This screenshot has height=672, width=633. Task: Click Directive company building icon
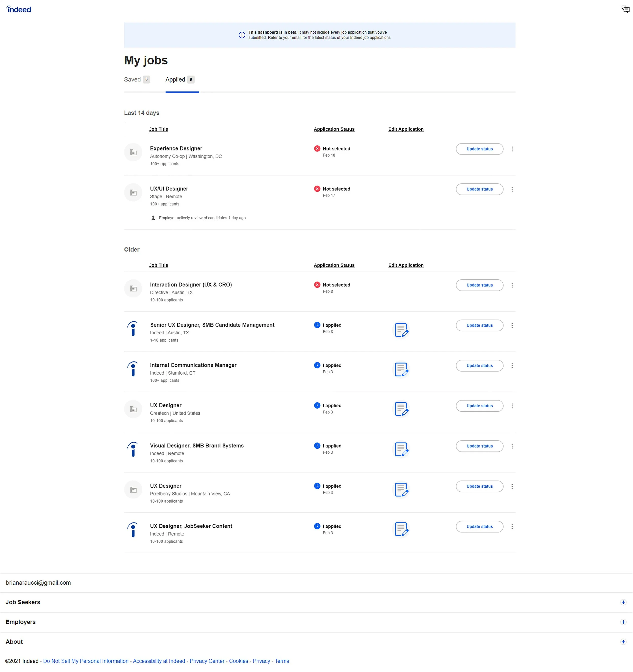tap(133, 289)
